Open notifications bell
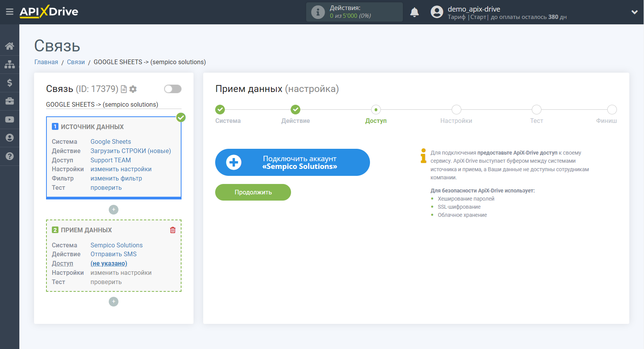 (414, 12)
